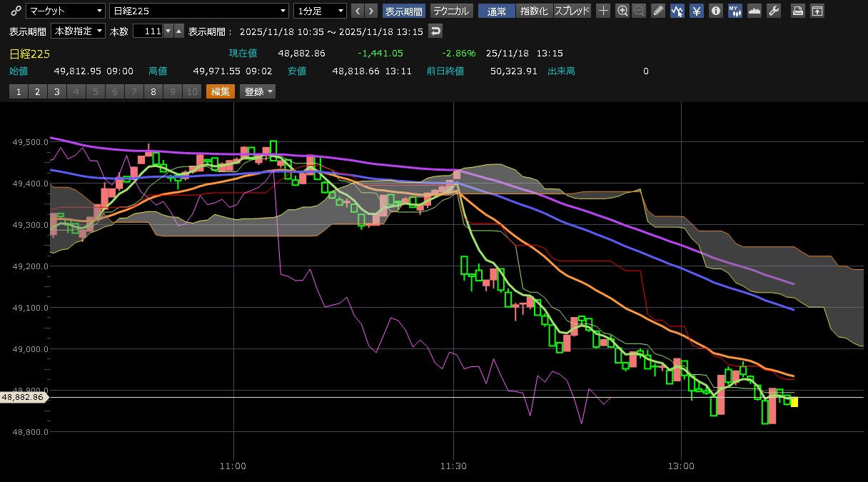The image size is (868, 482).
Task: Click the yen currency icon
Action: pos(696,11)
